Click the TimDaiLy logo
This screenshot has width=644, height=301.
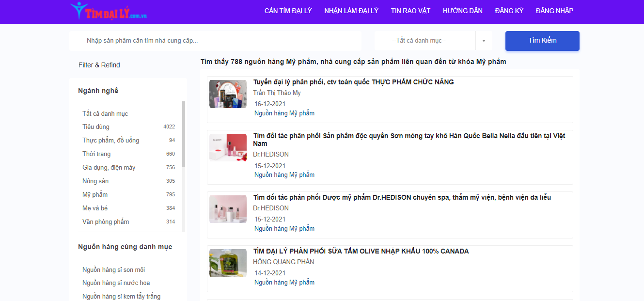pyautogui.click(x=109, y=12)
